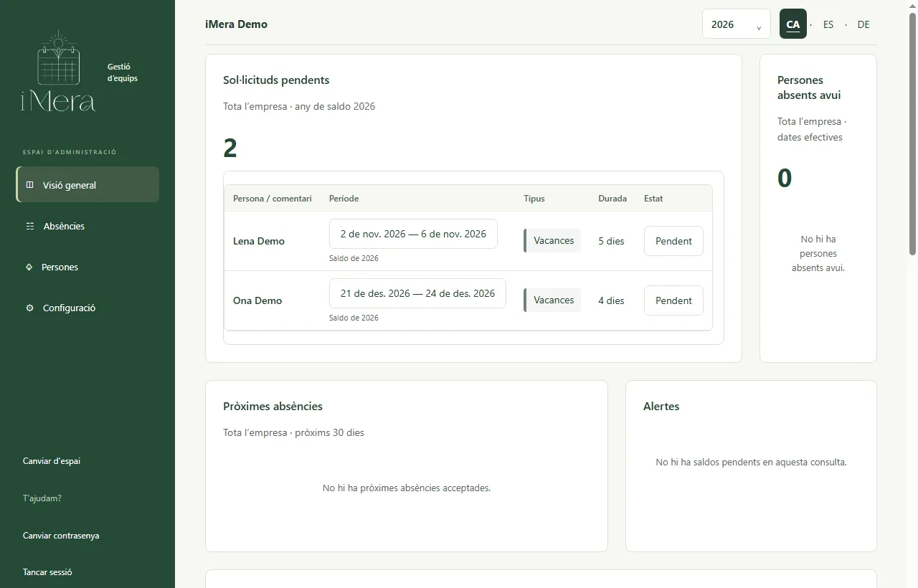Click Vacances tag in Lena Demo row
Image resolution: width=918 pixels, height=588 pixels.
(552, 240)
